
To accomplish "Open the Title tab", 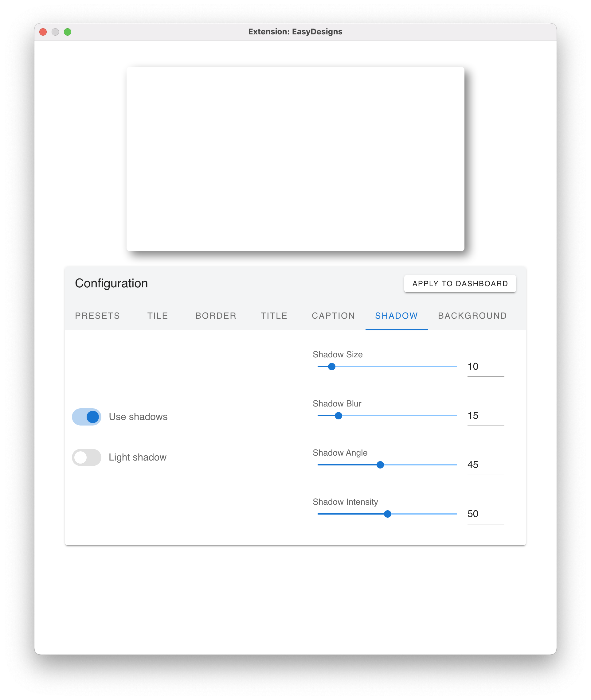I will click(x=274, y=316).
